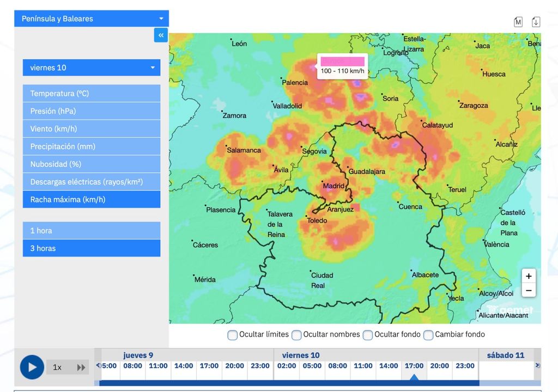Click Guadalajara label on the map
Image resolution: width=558 pixels, height=392 pixels.
tap(367, 171)
